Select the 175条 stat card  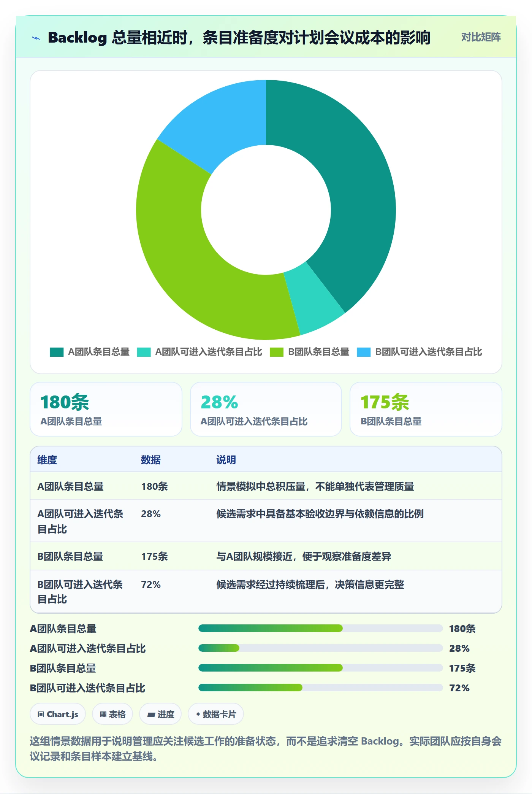[426, 409]
